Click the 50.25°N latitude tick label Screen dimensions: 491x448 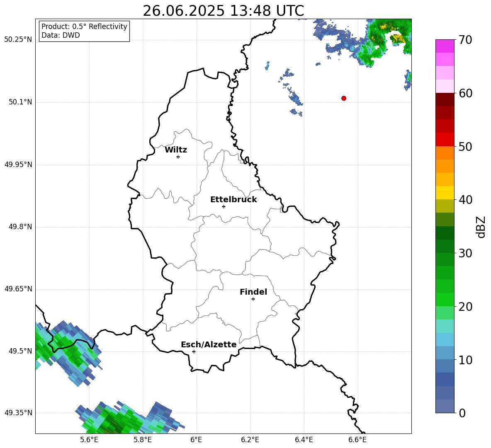tap(18, 40)
